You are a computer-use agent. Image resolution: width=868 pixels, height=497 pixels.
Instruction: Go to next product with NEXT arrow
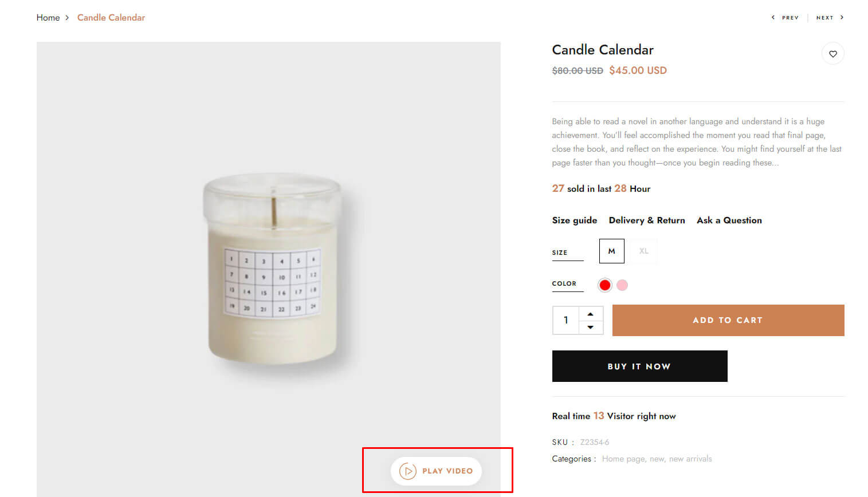pyautogui.click(x=829, y=18)
